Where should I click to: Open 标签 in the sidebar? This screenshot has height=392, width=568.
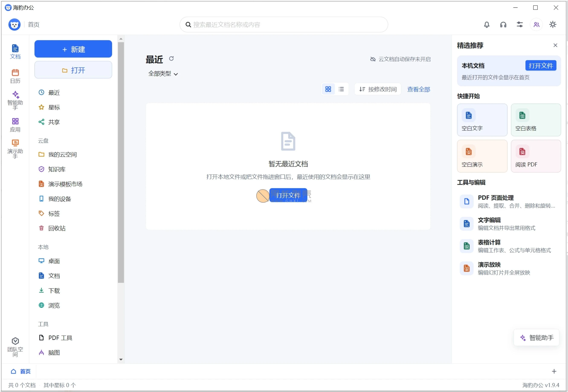tap(73, 213)
